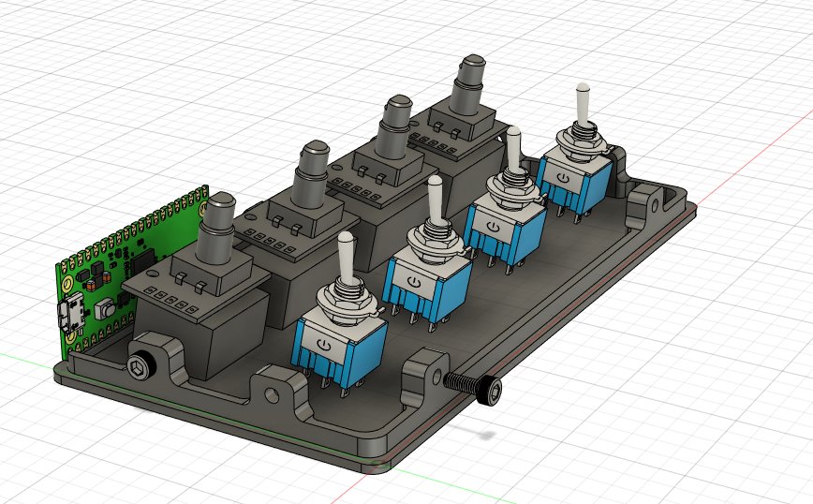The image size is (813, 504).
Task: Click the power symbol on the toggle switch farthest from the loose screw
Action: [x=563, y=180]
